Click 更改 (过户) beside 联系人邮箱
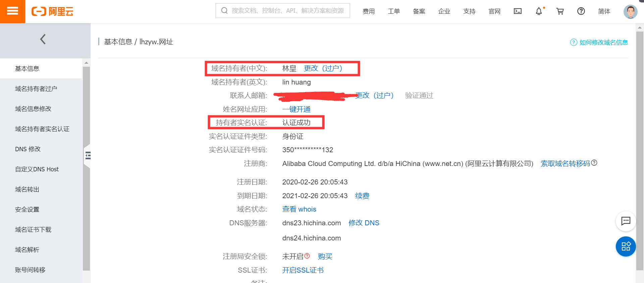The height and width of the screenshot is (283, 644). [375, 96]
